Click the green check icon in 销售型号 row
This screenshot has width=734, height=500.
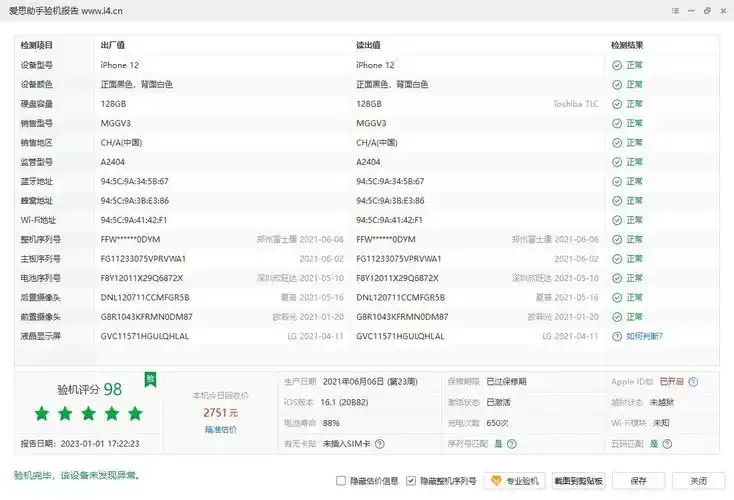[617, 123]
